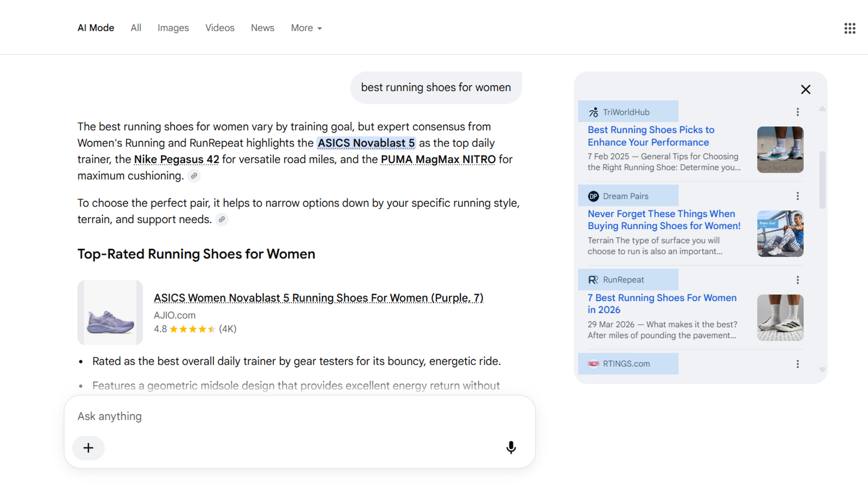The height and width of the screenshot is (486, 868).
Task: Click the '7 Feb 2025' article snippet
Action: pyautogui.click(x=664, y=162)
